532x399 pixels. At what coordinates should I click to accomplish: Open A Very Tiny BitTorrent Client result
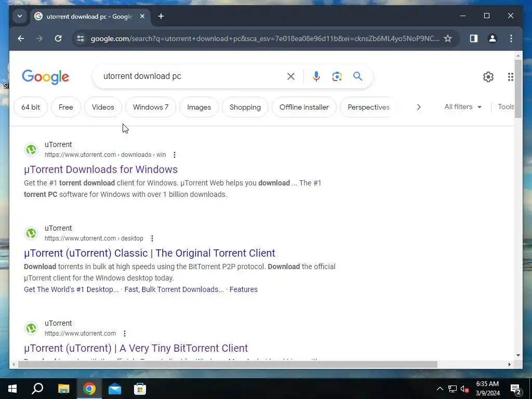pyautogui.click(x=136, y=348)
